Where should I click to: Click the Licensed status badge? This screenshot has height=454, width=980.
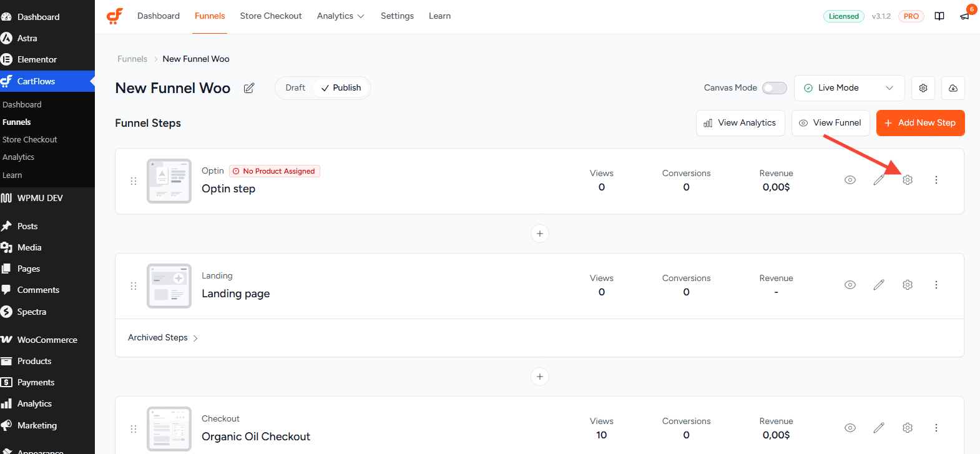coord(844,16)
